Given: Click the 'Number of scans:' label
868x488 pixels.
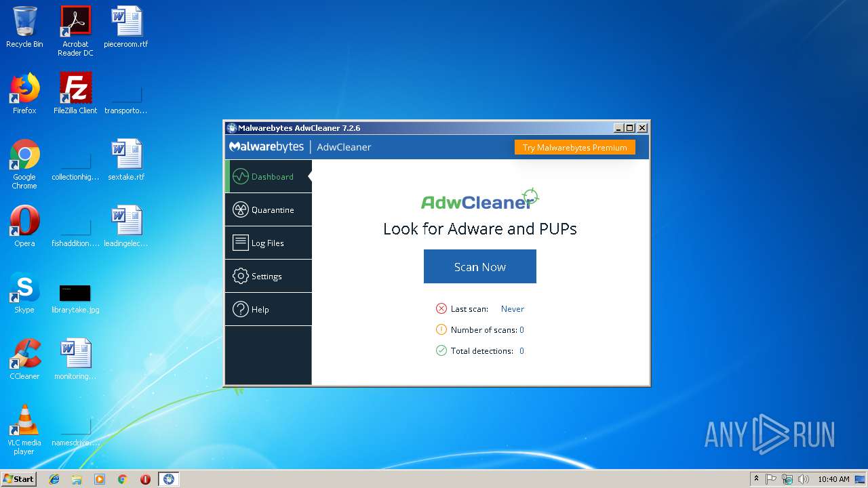Looking at the screenshot, I should (x=484, y=330).
